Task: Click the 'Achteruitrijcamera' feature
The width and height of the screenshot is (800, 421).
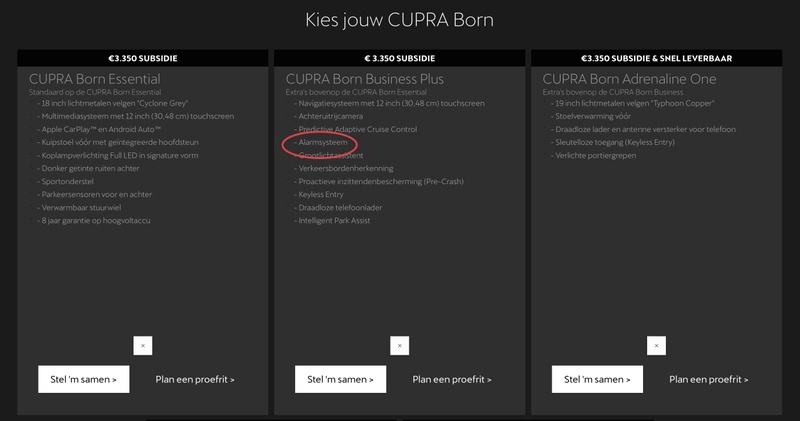Action: click(x=331, y=116)
